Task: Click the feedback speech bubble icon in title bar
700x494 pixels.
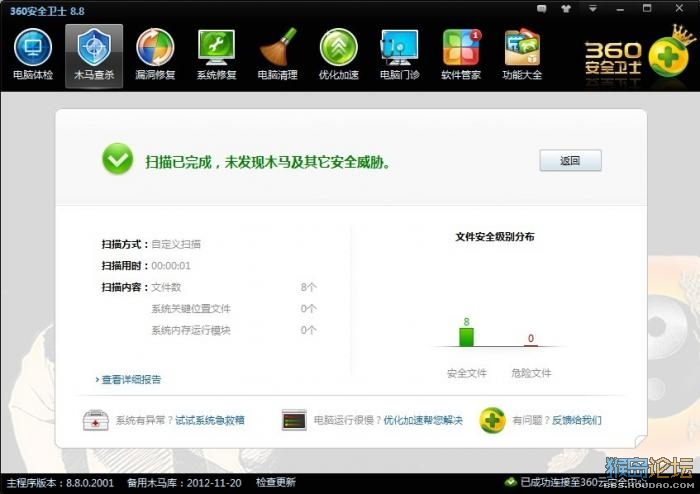Action: (542, 8)
